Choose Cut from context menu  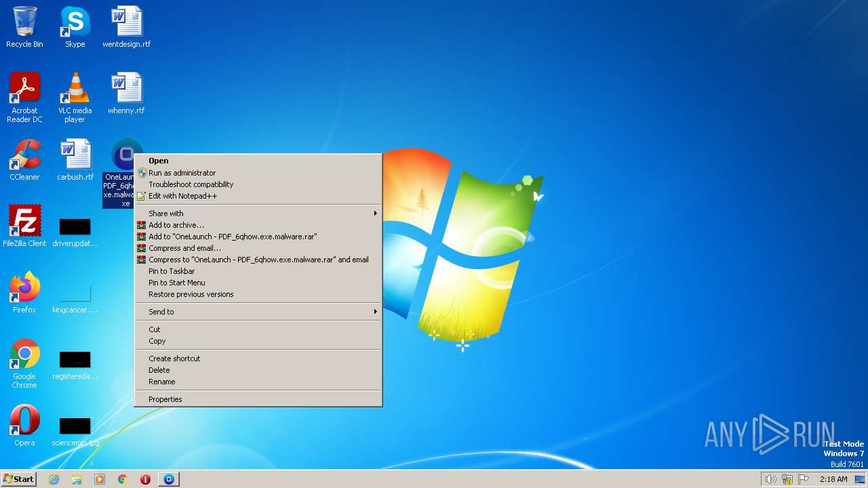coord(258,329)
